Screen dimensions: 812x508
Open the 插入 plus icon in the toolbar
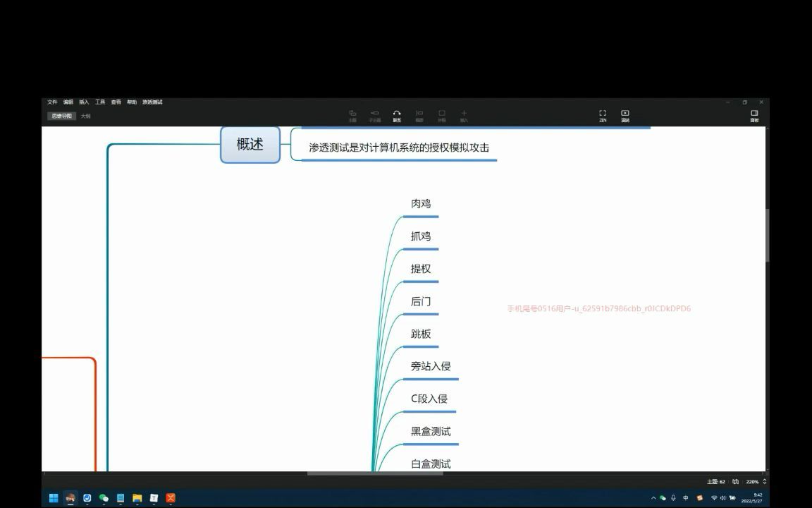[x=464, y=113]
